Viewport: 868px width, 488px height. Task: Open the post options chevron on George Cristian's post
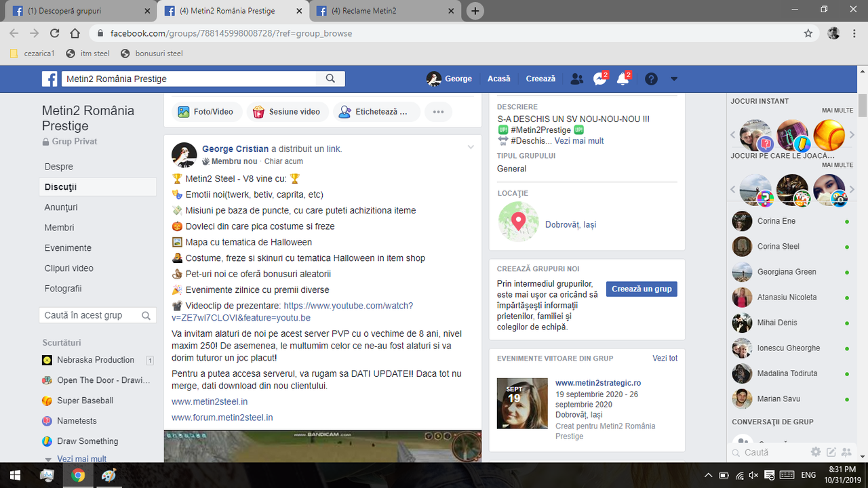pyautogui.click(x=471, y=148)
